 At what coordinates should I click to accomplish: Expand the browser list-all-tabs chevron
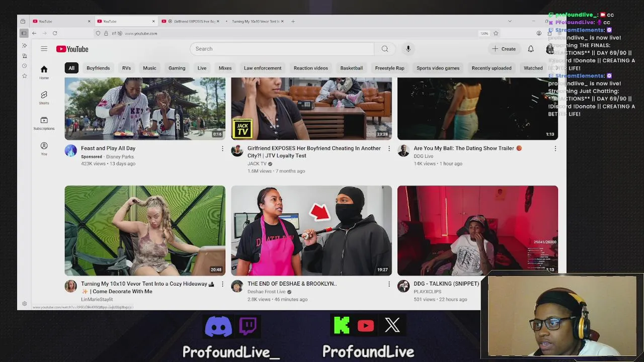pos(510,21)
